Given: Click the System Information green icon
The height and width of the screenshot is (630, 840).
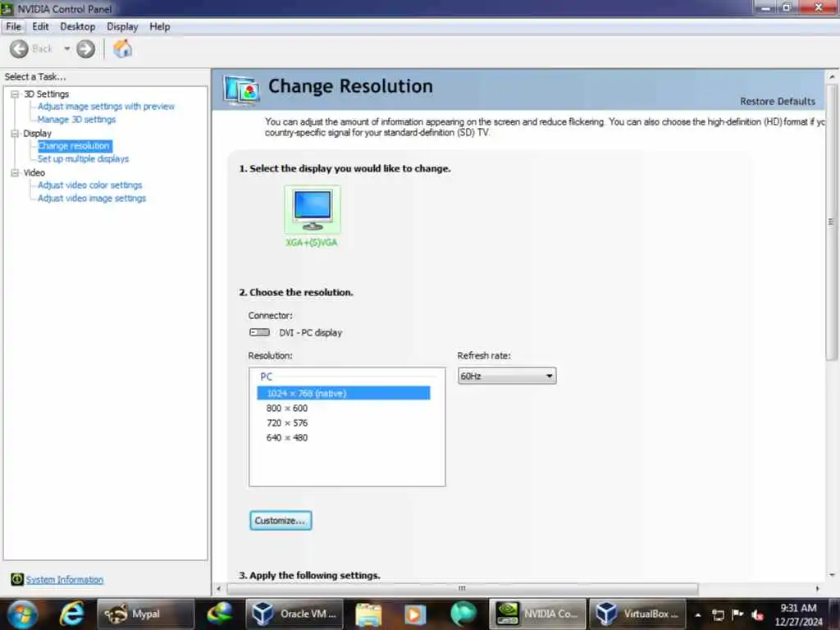Looking at the screenshot, I should coord(17,579).
